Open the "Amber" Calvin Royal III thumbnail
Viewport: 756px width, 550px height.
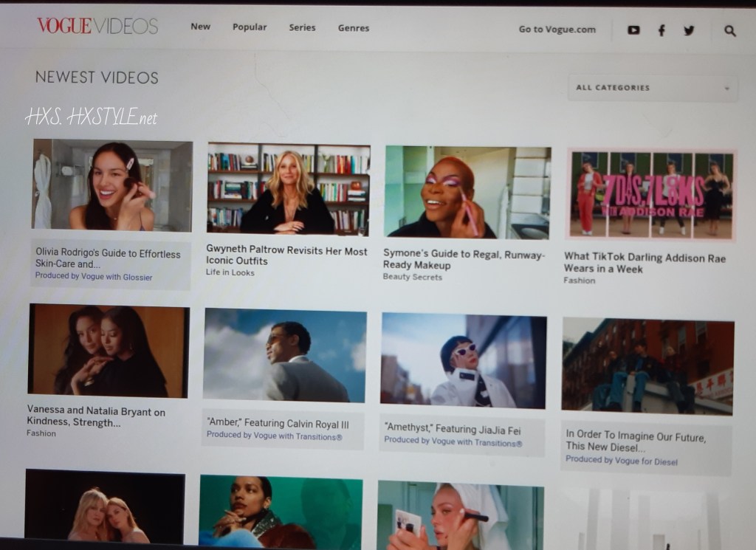pos(285,356)
